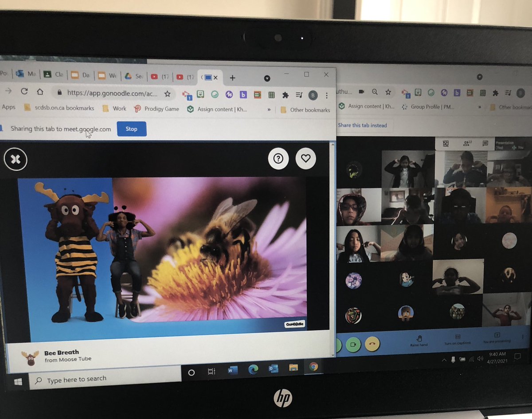Click the green circle extension in front window
The image size is (532, 419).
tap(215, 94)
